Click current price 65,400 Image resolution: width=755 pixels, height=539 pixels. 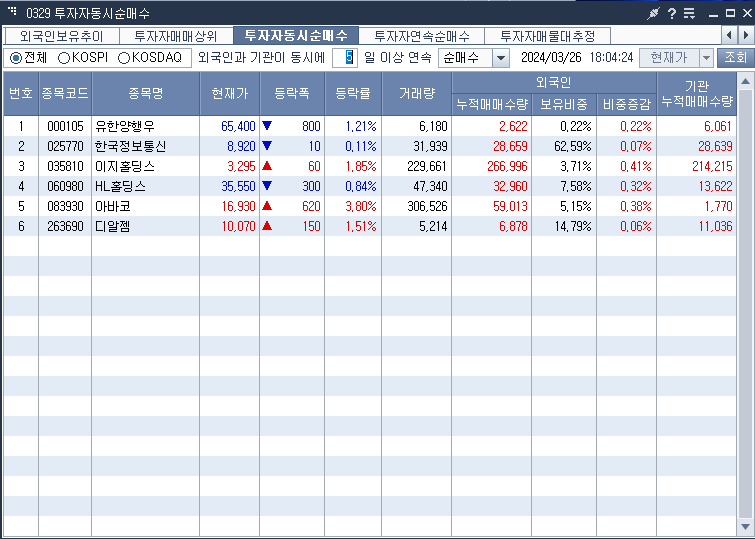click(238, 127)
